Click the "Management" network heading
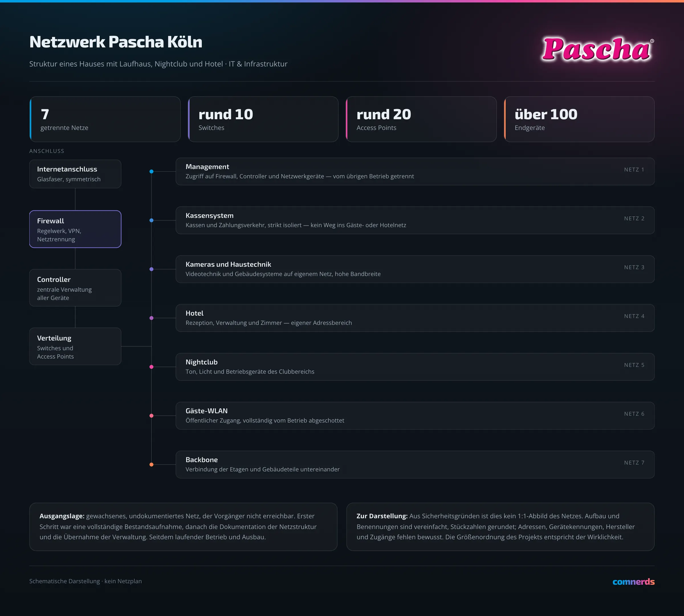 [207, 166]
